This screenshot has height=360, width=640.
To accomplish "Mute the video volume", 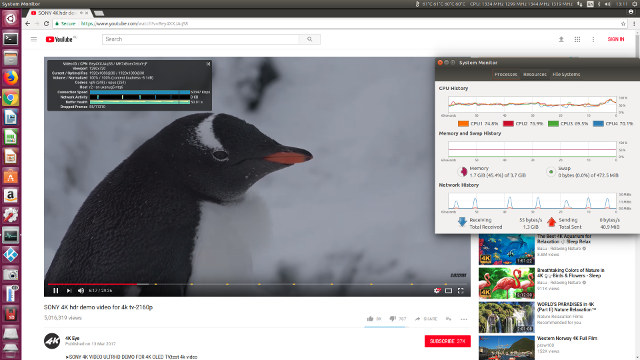I will point(81,291).
